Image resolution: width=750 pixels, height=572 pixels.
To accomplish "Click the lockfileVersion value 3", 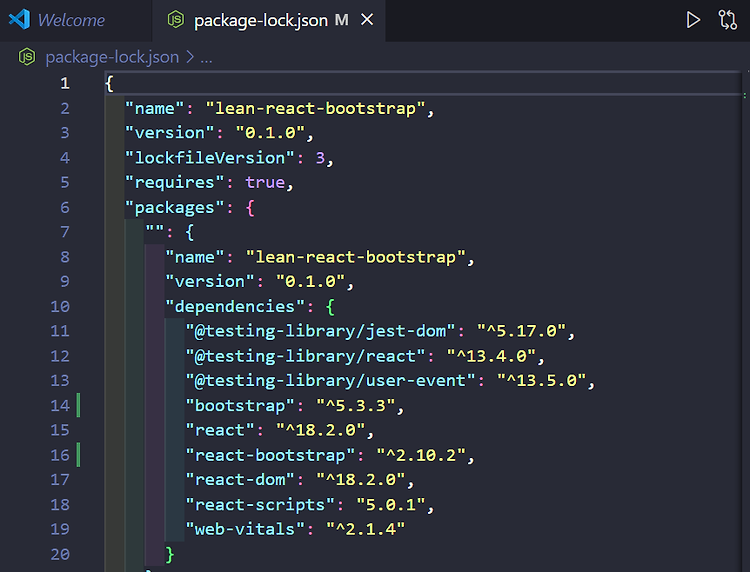I will [x=320, y=158].
